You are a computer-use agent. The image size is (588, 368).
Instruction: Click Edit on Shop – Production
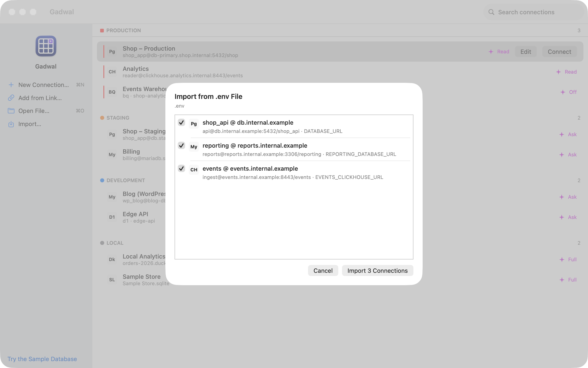[526, 52]
